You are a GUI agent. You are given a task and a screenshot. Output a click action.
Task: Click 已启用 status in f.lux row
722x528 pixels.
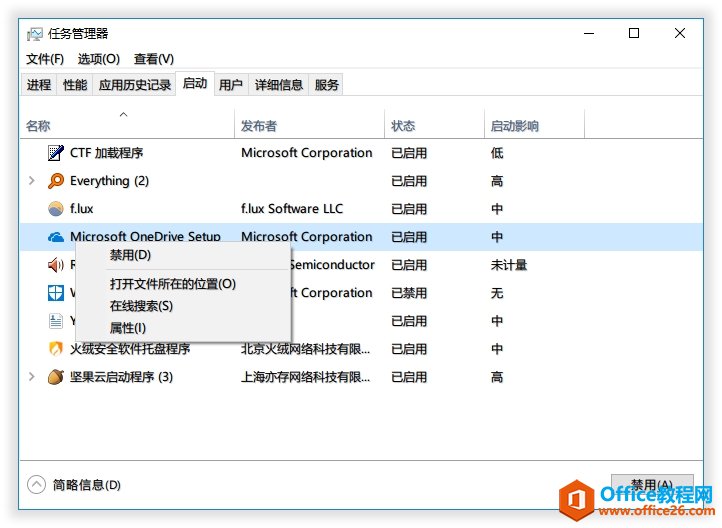coord(409,209)
